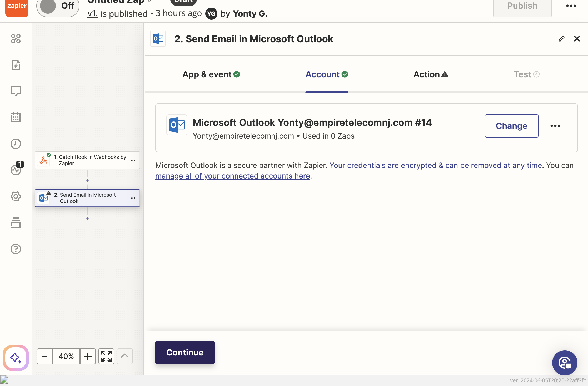Screen dimensions: 588x386
Task: Open the credentials are encrypted link
Action: click(x=436, y=165)
